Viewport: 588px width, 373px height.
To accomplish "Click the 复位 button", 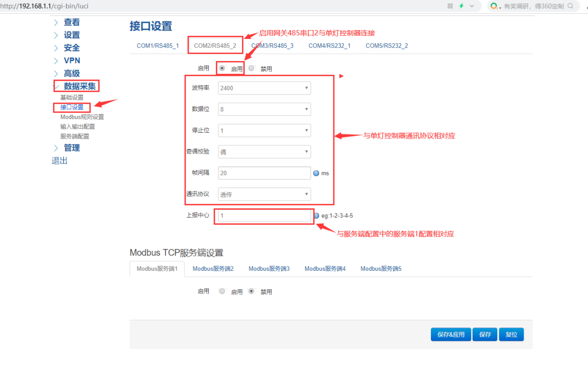I will click(x=511, y=334).
